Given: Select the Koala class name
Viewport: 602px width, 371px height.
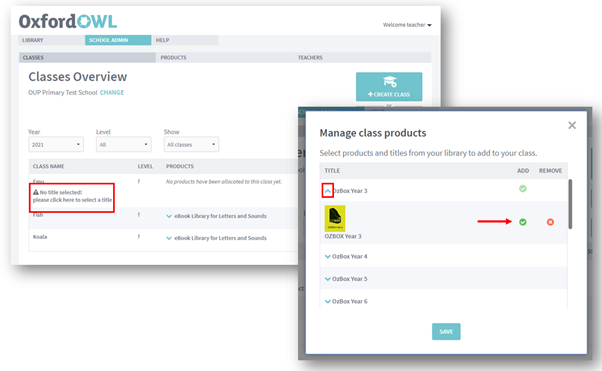Looking at the screenshot, I should click(40, 237).
